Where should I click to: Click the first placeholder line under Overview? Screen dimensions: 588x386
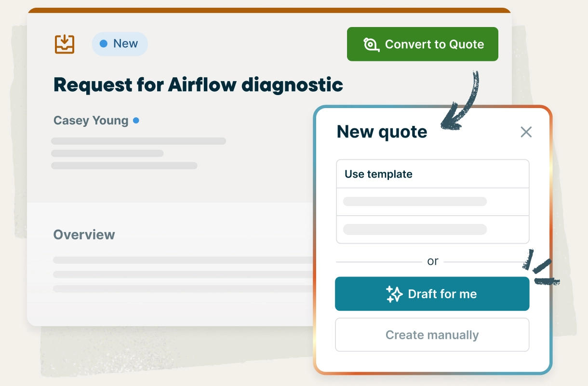coord(183,260)
